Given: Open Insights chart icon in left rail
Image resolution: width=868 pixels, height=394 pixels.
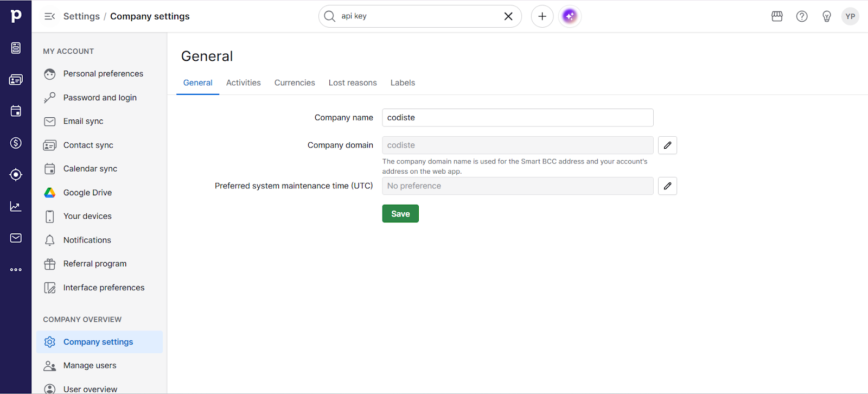Looking at the screenshot, I should pyautogui.click(x=16, y=206).
